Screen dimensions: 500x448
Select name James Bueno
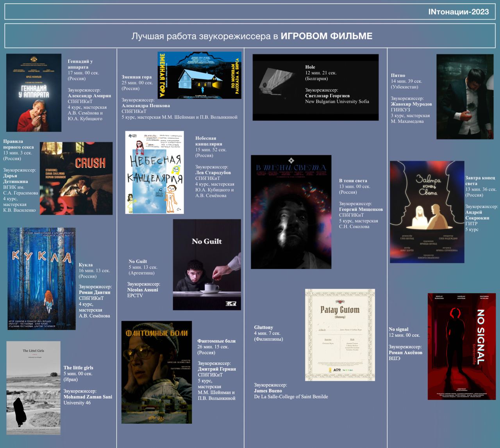point(268,391)
